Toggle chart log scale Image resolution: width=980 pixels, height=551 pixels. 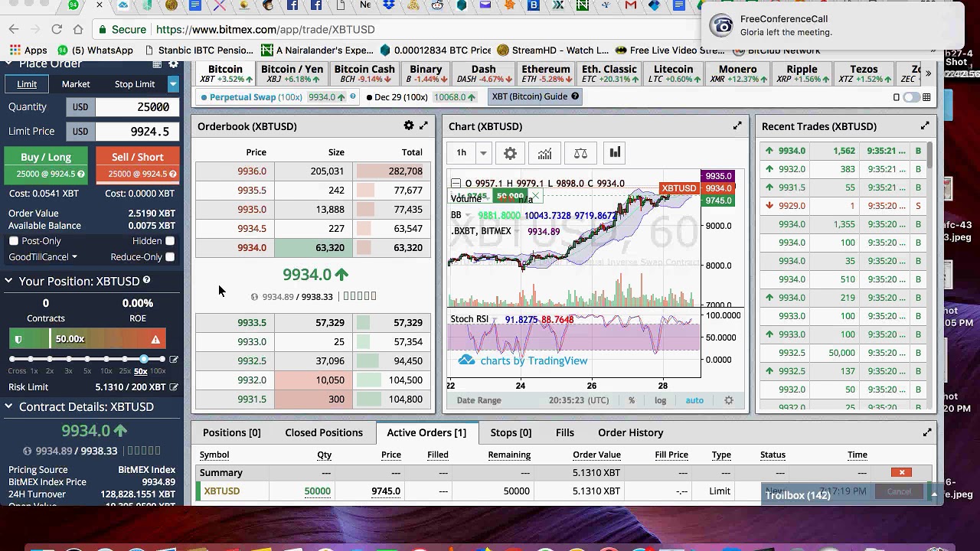pos(660,400)
